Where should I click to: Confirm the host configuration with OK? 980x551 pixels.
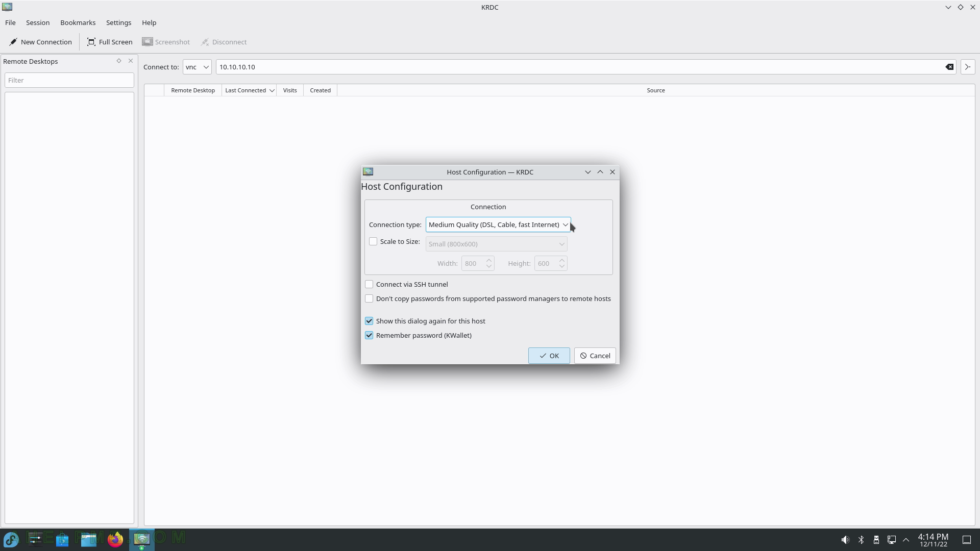pyautogui.click(x=549, y=356)
